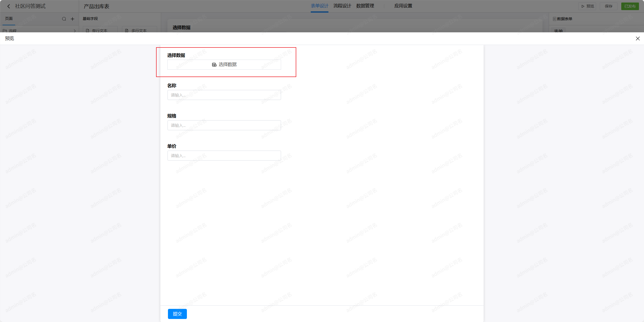Focus the 名称 input field

point(224,95)
